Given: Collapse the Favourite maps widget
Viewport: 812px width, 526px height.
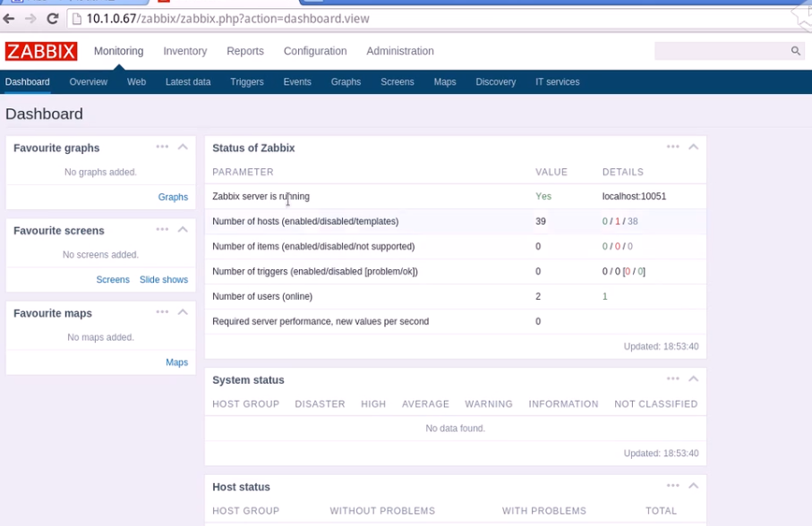Looking at the screenshot, I should click(183, 312).
